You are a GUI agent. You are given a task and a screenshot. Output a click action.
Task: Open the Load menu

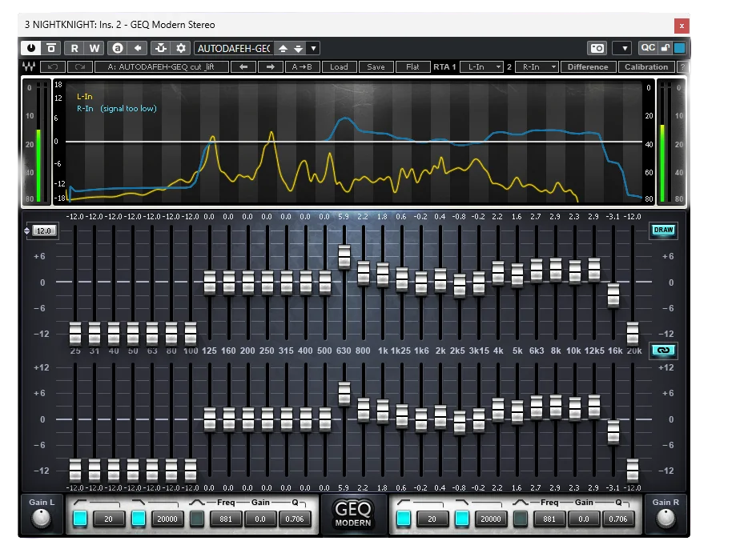pos(339,67)
